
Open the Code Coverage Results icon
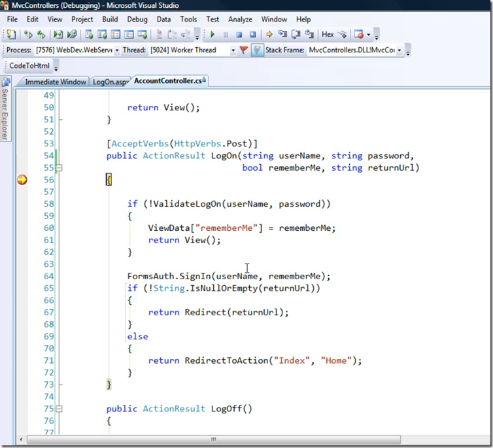point(129,34)
